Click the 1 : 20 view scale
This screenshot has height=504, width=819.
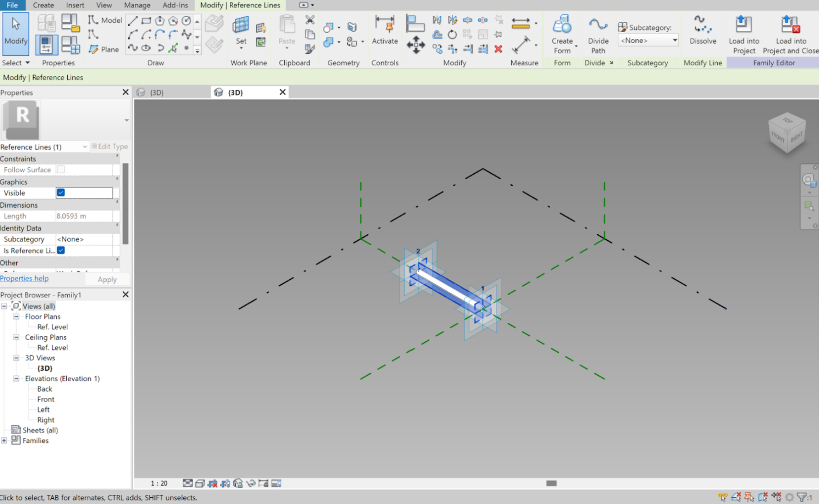point(159,483)
